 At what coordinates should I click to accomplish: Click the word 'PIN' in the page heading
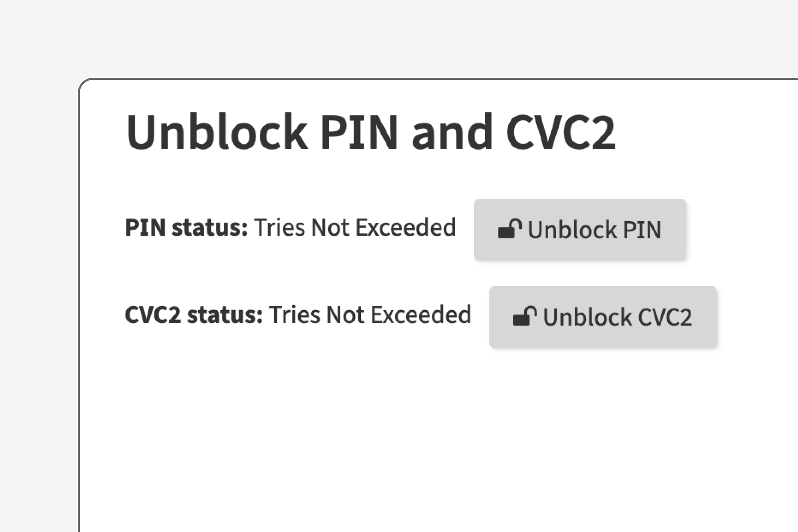tap(359, 132)
